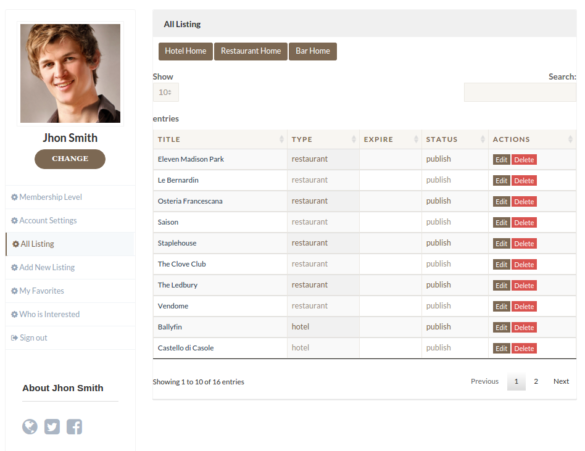
Task: Edit the Vendome listing
Action: 501,306
